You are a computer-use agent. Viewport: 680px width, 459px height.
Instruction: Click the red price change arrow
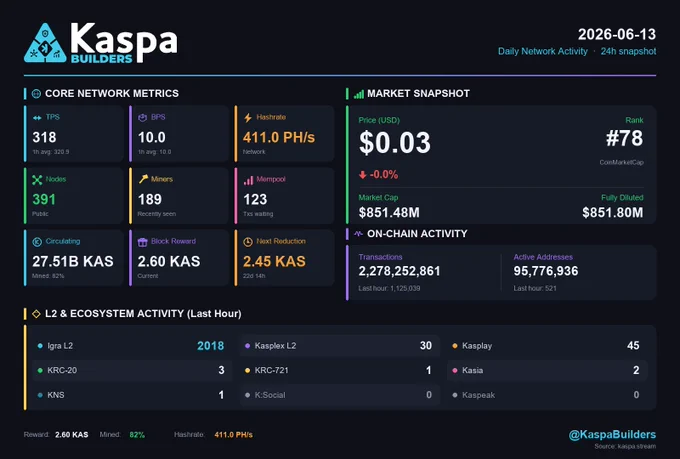(x=363, y=175)
